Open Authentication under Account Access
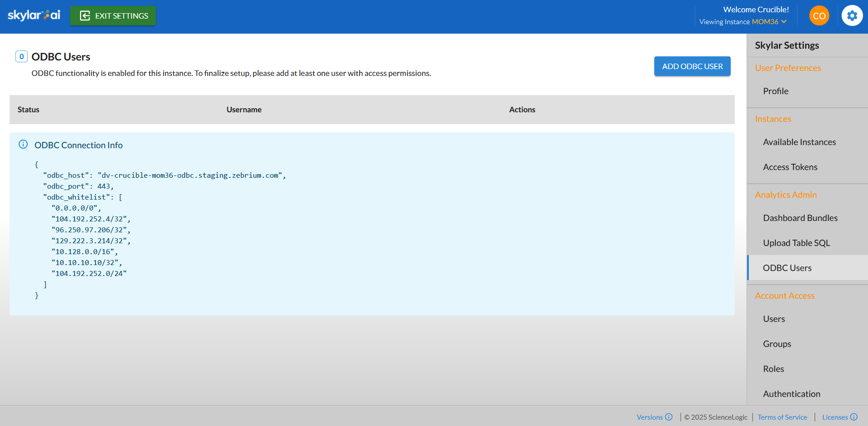 click(791, 394)
